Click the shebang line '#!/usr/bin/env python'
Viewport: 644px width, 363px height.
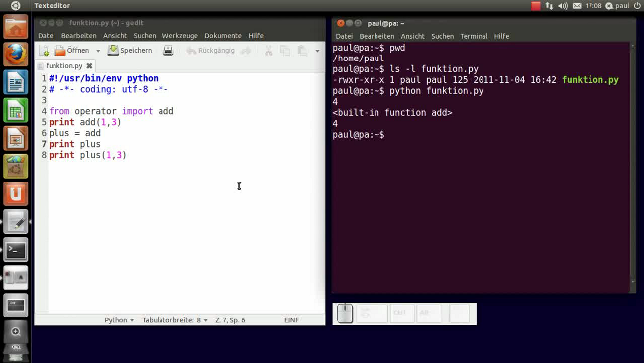[103, 78]
